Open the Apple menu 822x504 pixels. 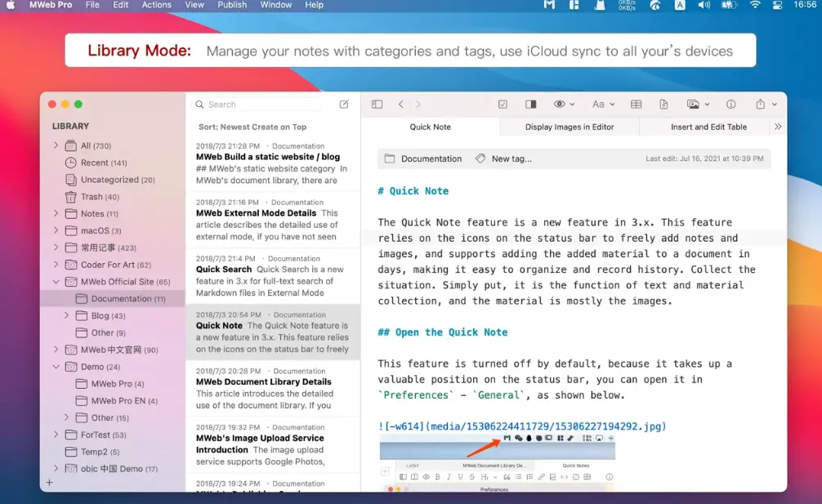11,5
